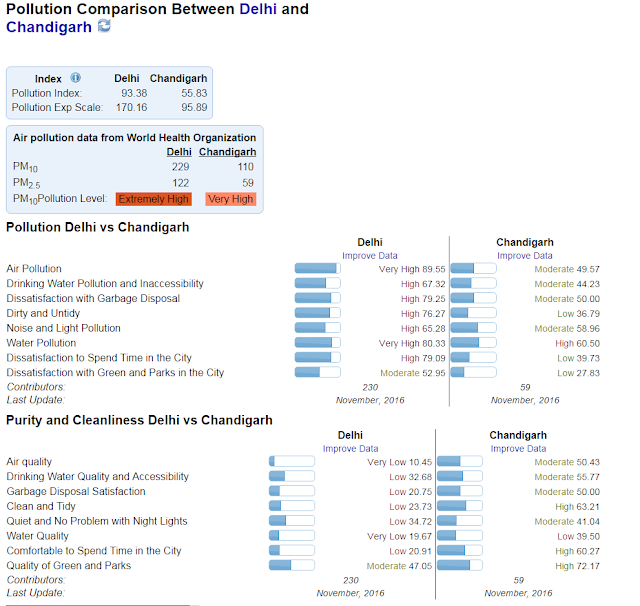The image size is (640, 606).
Task: Click Low 39.50 Chandigarh water quality value
Action: point(578,537)
